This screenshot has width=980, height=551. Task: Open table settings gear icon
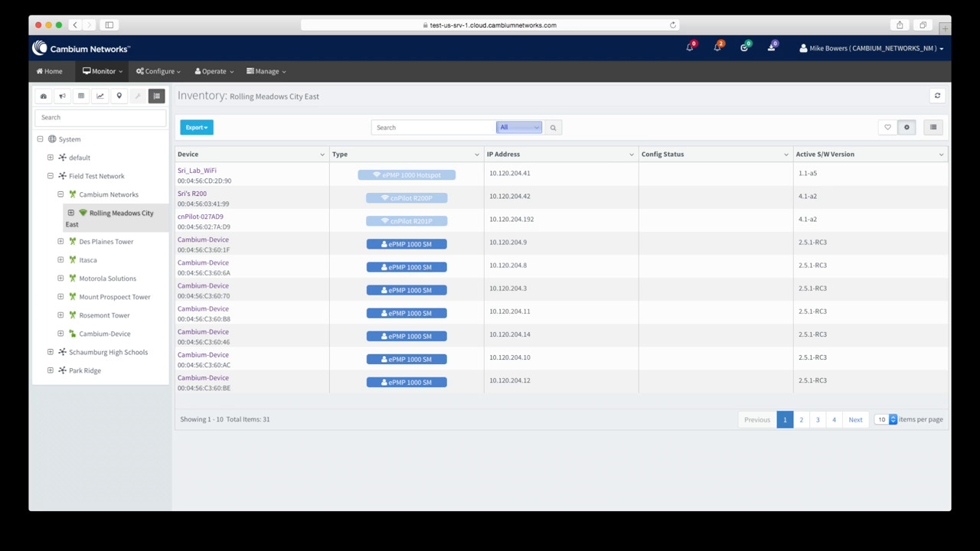(x=906, y=127)
